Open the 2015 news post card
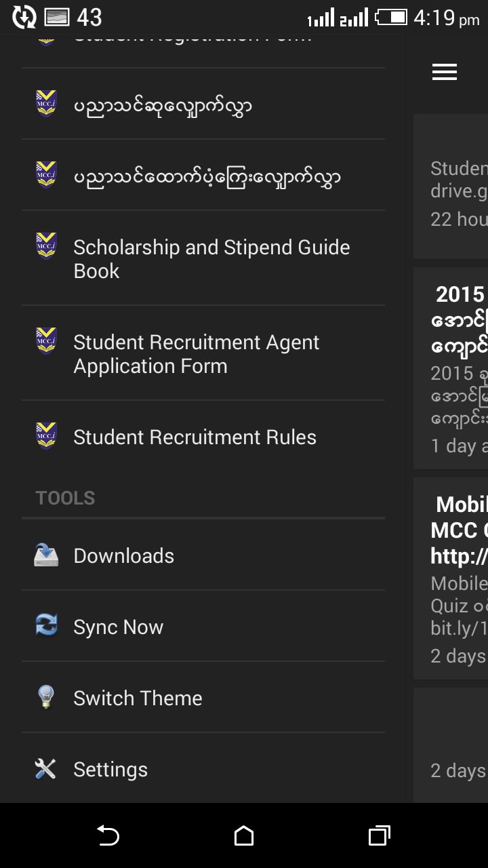 454,368
